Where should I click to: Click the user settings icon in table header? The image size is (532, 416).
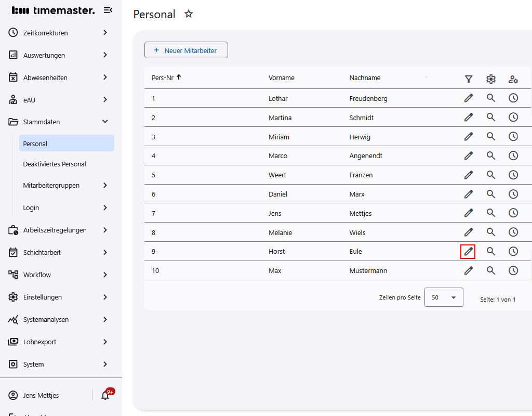(513, 79)
